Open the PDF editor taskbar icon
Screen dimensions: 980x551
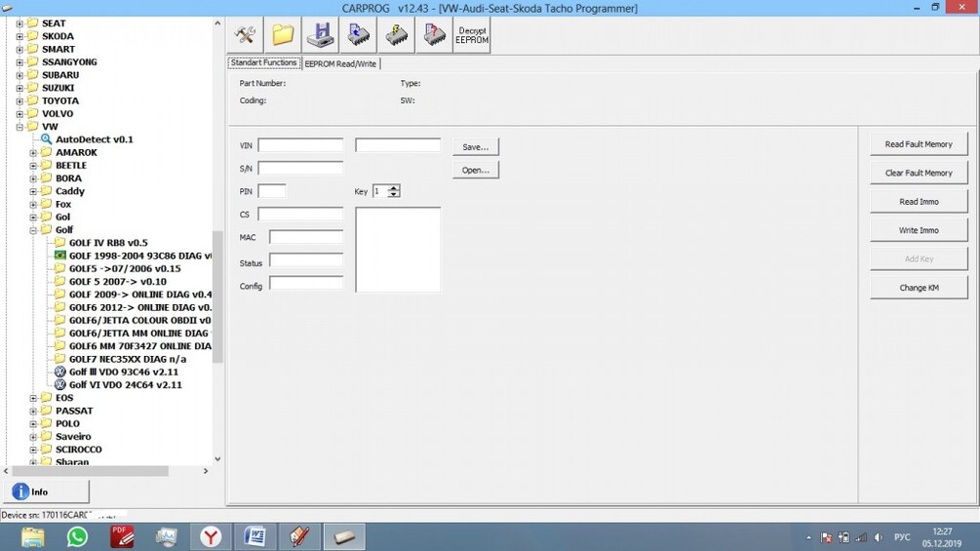122,536
